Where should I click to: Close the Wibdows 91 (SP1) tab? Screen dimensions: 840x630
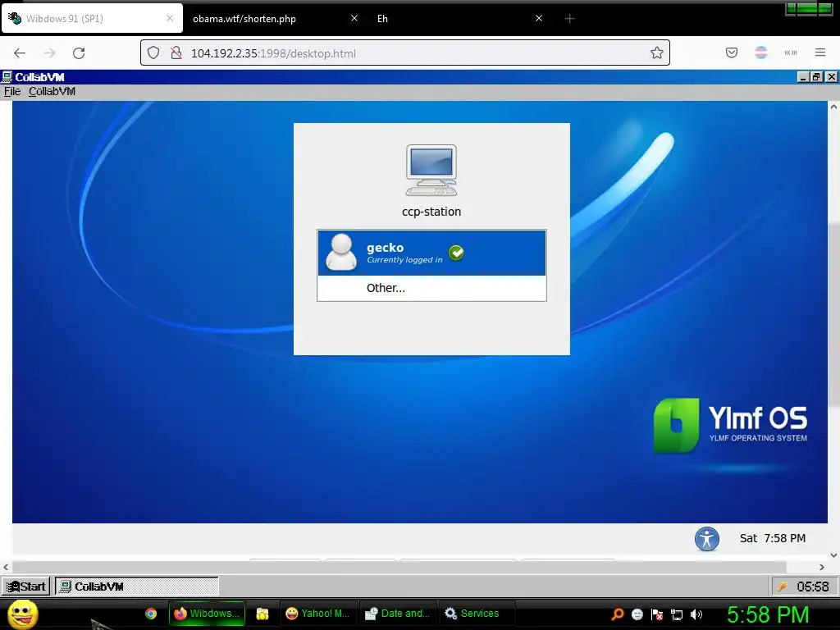170,18
